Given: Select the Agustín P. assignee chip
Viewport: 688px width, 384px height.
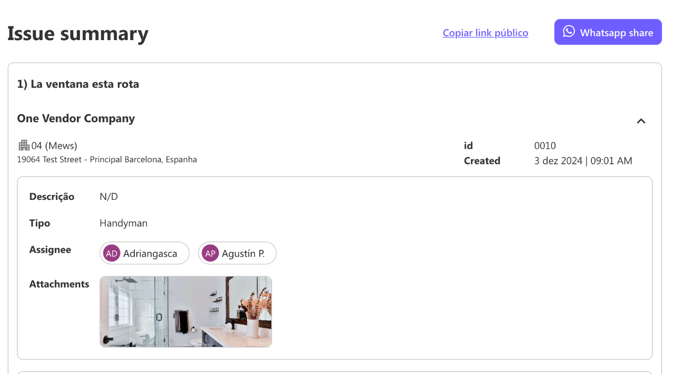Looking at the screenshot, I should tap(237, 253).
